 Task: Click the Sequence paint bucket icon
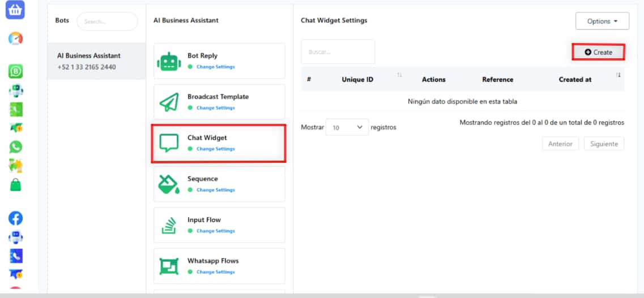click(x=168, y=184)
